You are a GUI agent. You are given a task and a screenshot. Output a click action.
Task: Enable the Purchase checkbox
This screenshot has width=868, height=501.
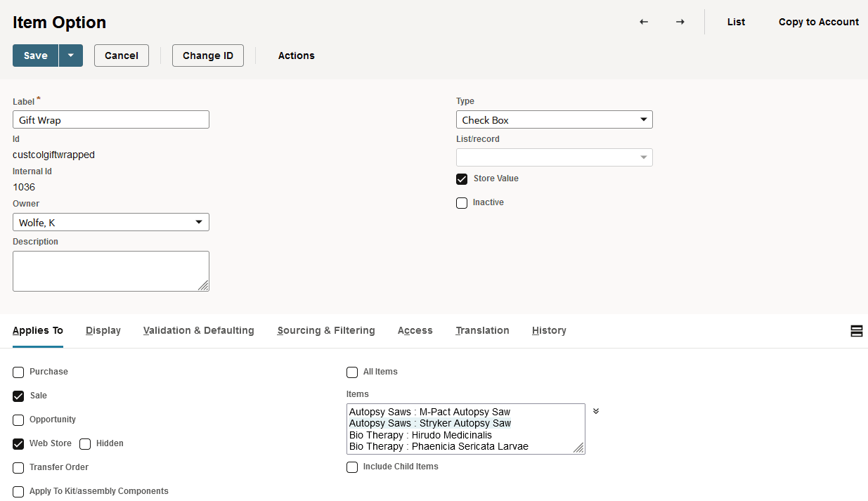[x=18, y=372]
